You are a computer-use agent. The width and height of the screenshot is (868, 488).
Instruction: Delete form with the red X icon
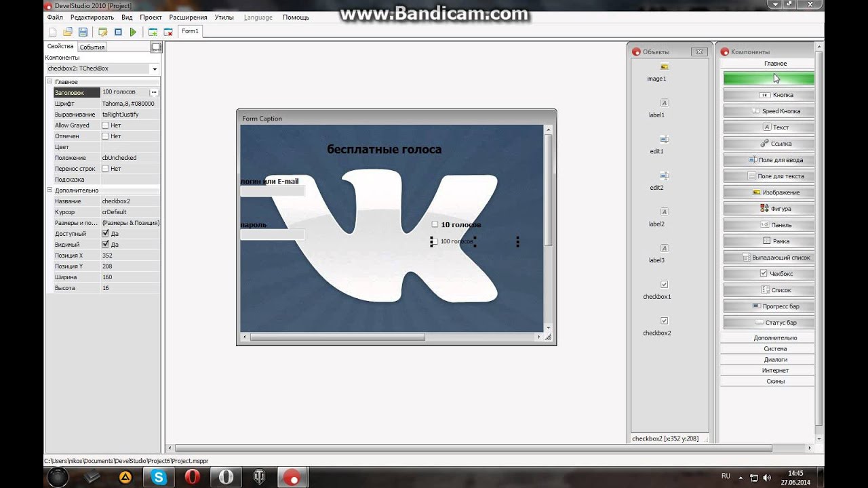tap(168, 32)
